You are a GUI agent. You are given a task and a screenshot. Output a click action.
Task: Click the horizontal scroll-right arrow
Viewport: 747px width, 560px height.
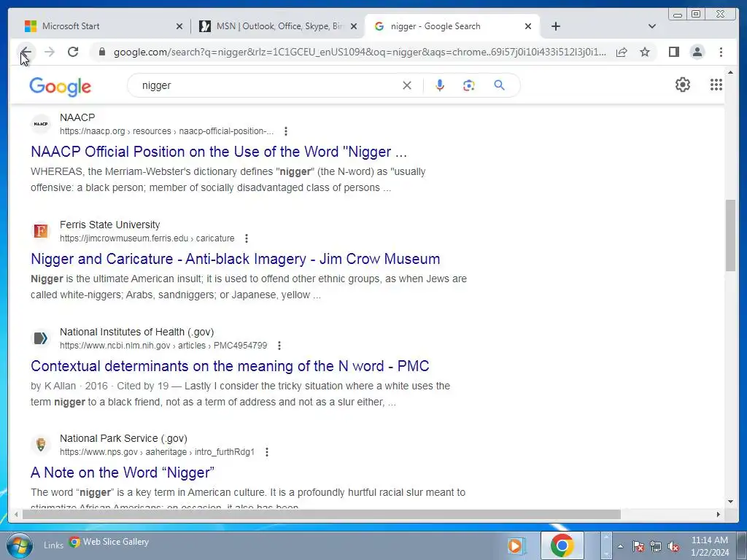(x=719, y=514)
